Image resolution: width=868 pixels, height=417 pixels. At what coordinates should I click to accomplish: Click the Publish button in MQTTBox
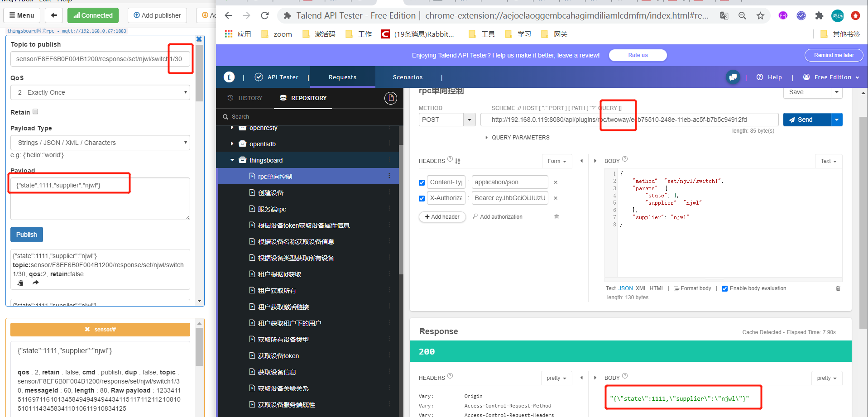[26, 234]
